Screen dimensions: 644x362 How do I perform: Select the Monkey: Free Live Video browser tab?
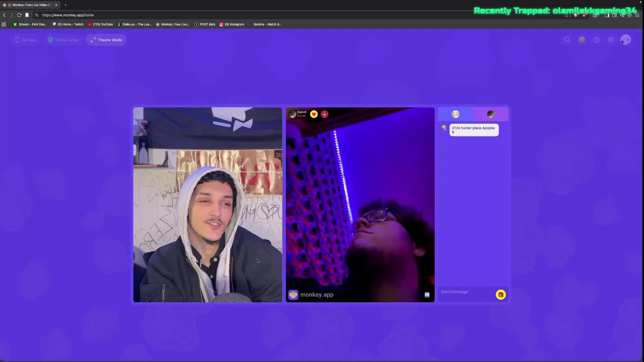30,5
